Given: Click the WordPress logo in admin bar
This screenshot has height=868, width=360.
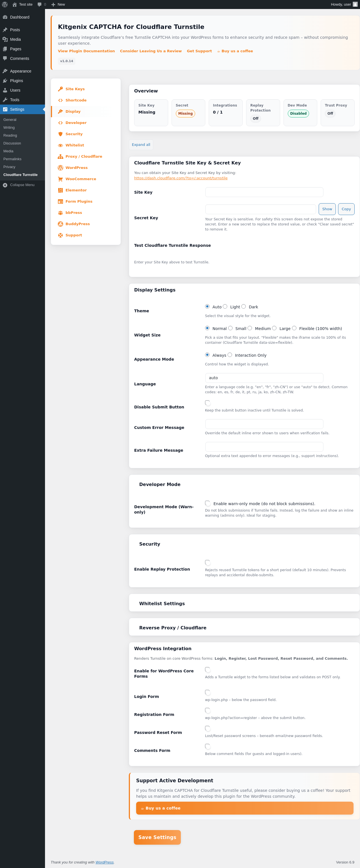Looking at the screenshot, I should (5, 4).
